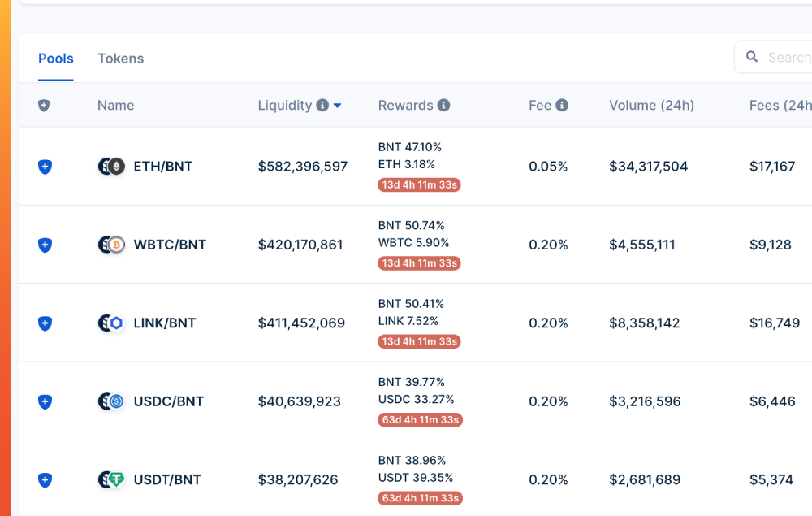Click the USDT/BNT token pair icon
812x516 pixels.
pyautogui.click(x=111, y=479)
